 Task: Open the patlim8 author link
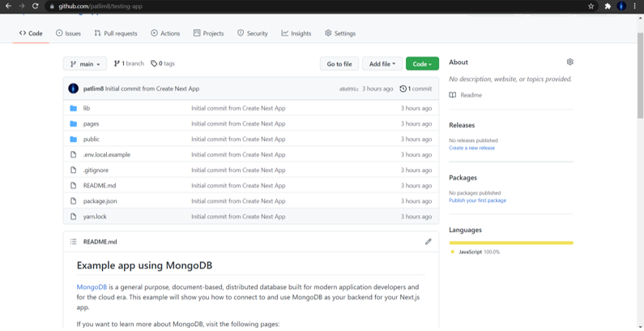click(93, 88)
